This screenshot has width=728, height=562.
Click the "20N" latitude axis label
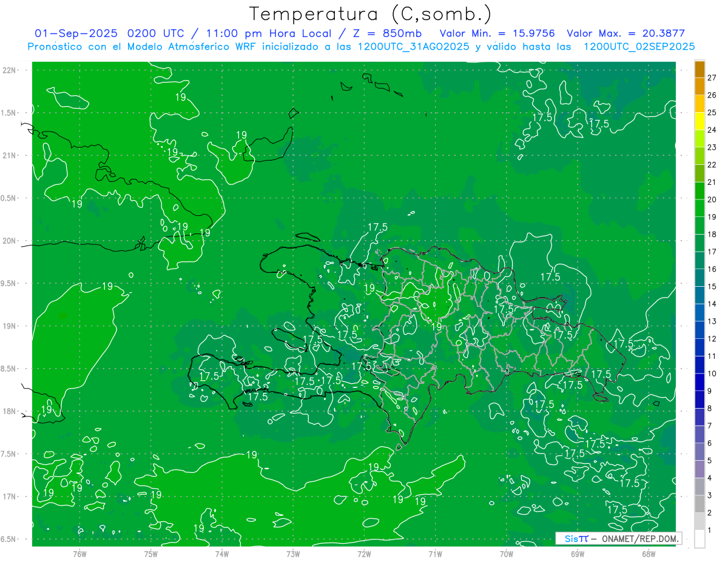pyautogui.click(x=10, y=241)
